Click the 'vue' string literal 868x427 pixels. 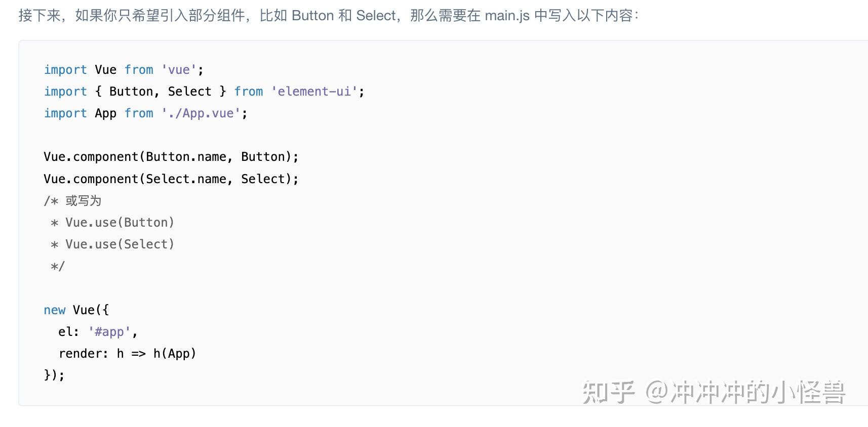tap(179, 70)
